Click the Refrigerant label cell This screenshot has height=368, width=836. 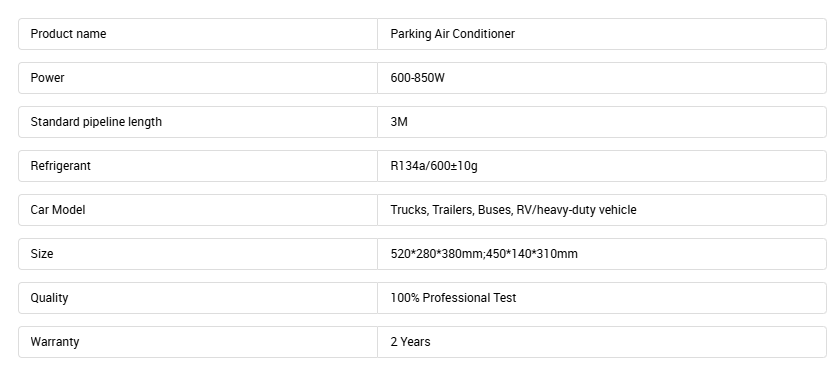click(198, 166)
